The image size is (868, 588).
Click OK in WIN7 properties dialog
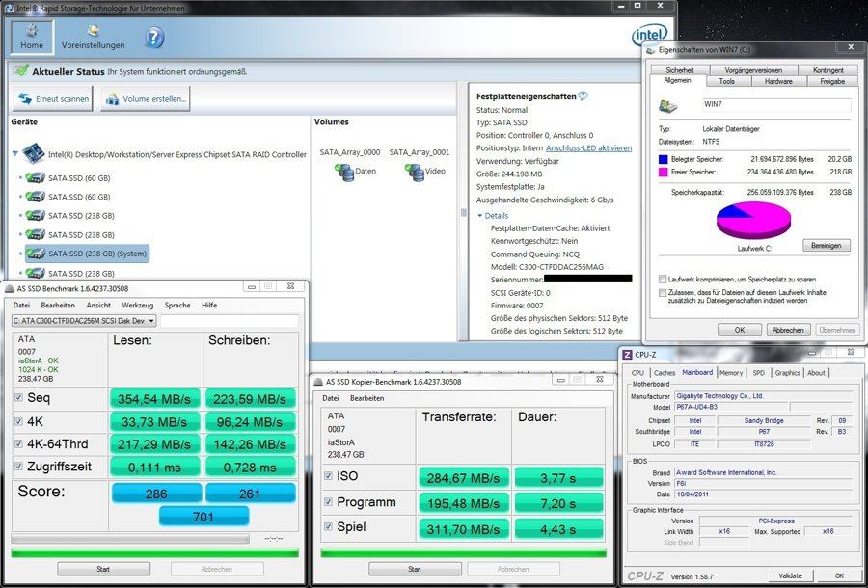(740, 330)
